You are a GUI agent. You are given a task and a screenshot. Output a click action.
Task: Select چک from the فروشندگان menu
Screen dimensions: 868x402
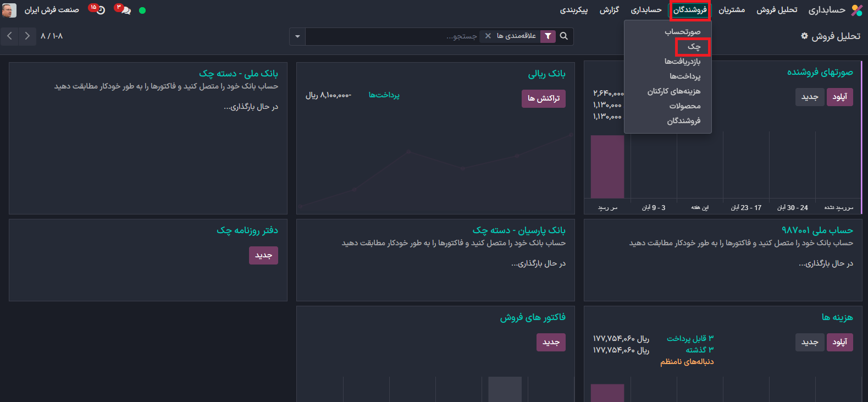694,47
